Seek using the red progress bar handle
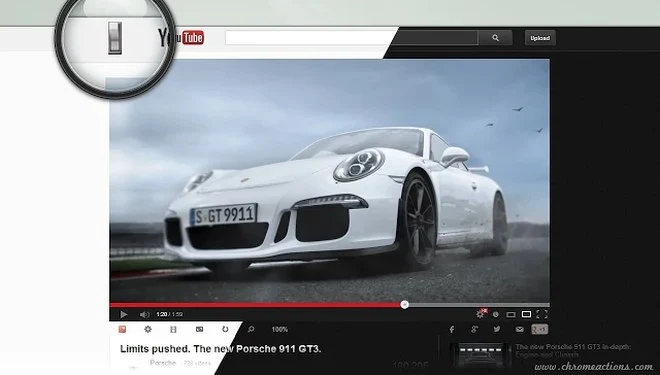The image size is (660, 375). click(405, 305)
